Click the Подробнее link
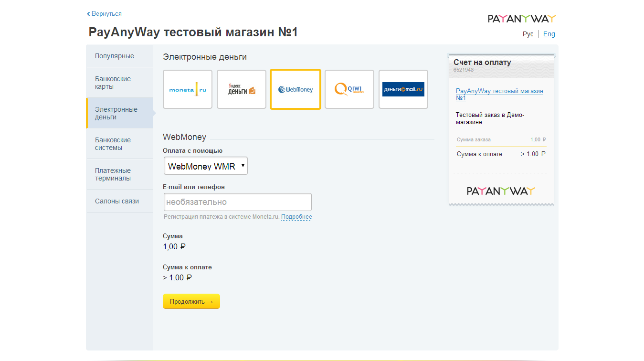The height and width of the screenshot is (361, 644). 296,217
